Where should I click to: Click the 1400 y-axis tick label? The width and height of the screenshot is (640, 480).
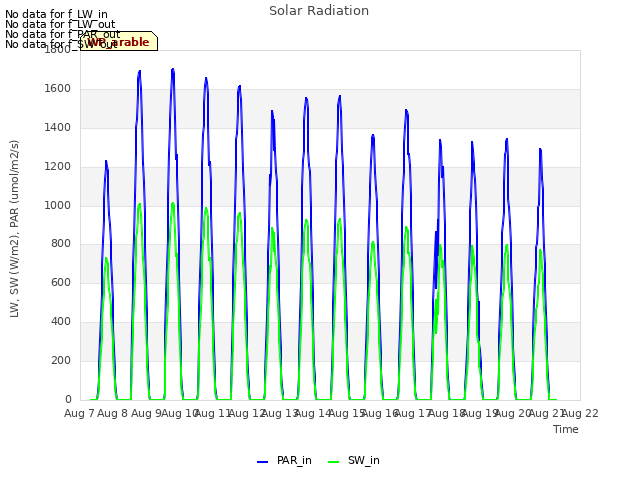58,128
